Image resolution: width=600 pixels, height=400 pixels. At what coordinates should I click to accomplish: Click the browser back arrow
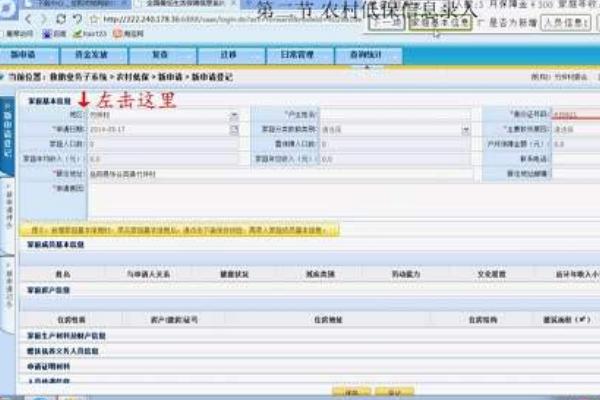[x=29, y=19]
